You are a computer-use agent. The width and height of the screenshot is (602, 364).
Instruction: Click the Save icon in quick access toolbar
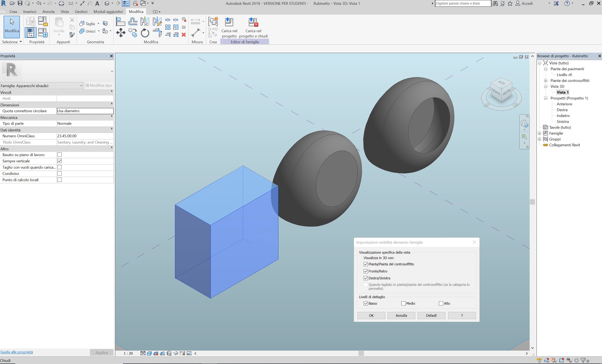click(x=20, y=3)
